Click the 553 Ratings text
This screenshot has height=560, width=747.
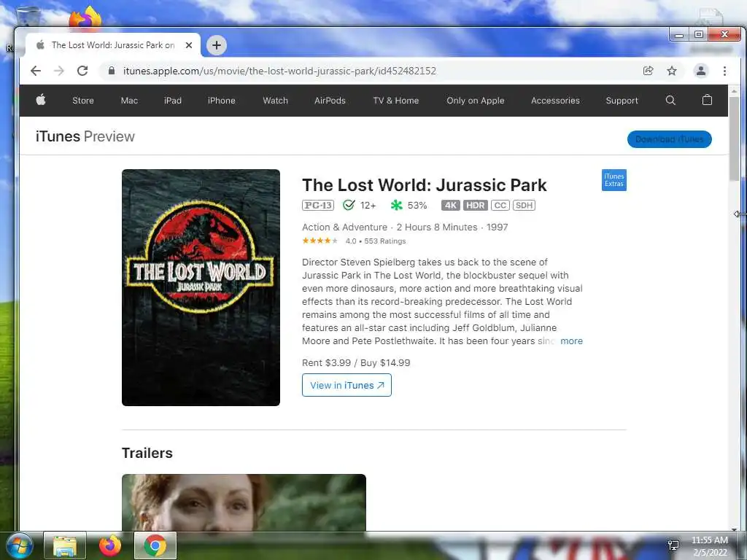385,241
